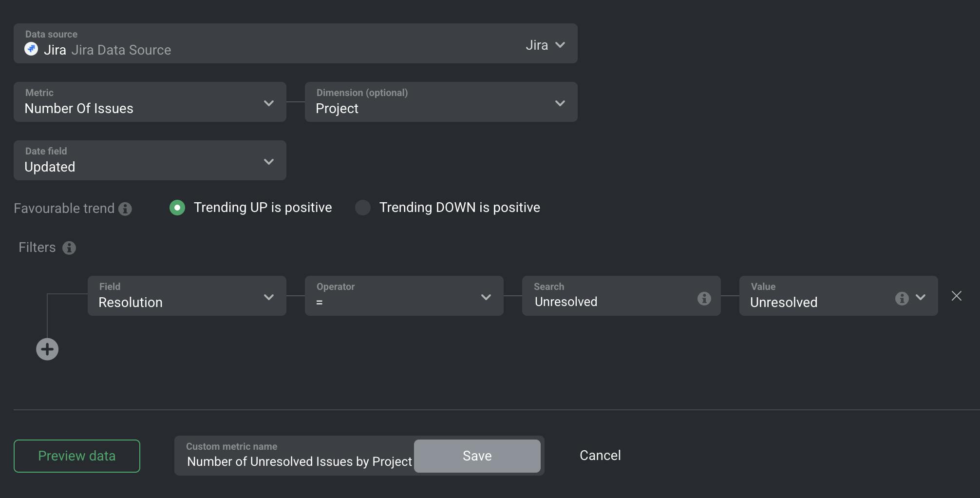
Task: Open the Dimension dropdown set to Project
Action: click(560, 103)
